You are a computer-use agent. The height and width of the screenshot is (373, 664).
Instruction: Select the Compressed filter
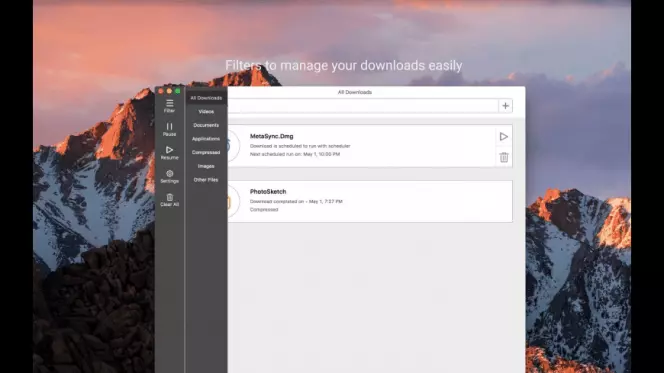206,152
